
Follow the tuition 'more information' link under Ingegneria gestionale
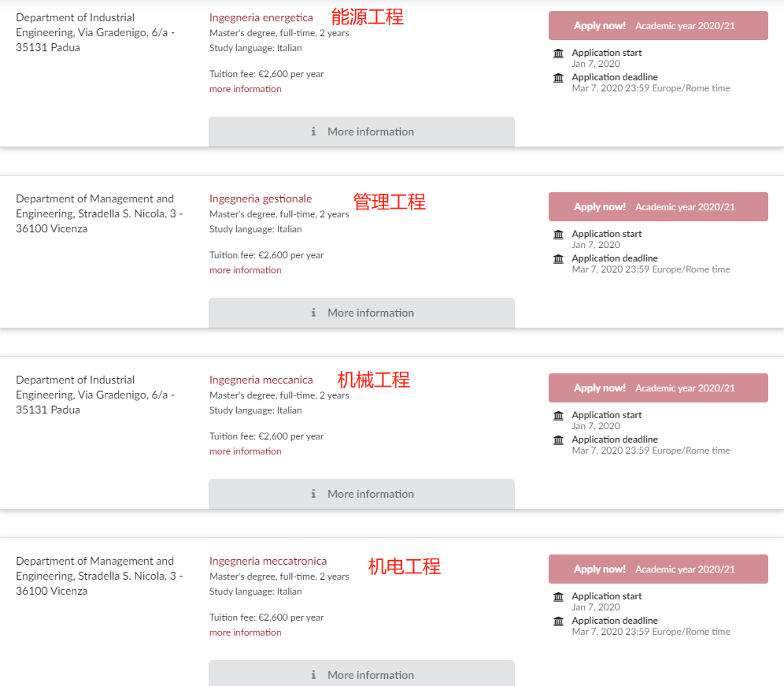coord(245,270)
